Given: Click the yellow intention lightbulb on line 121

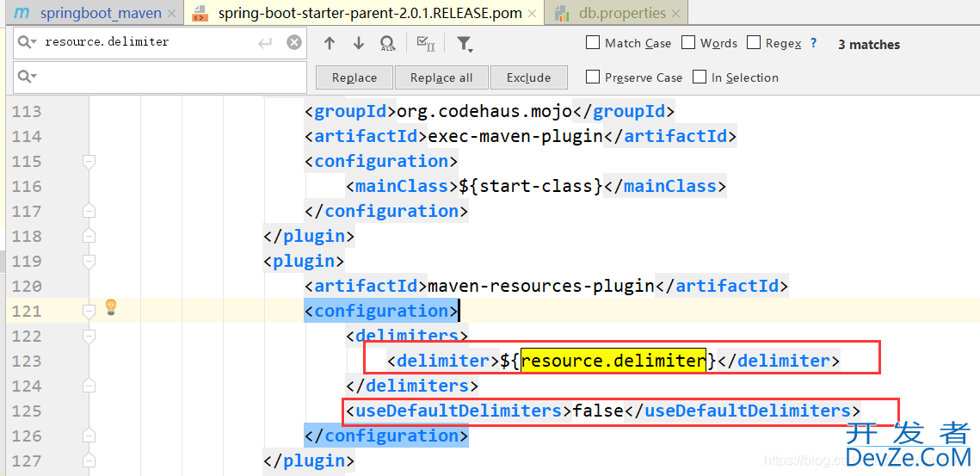Looking at the screenshot, I should pyautogui.click(x=111, y=306).
